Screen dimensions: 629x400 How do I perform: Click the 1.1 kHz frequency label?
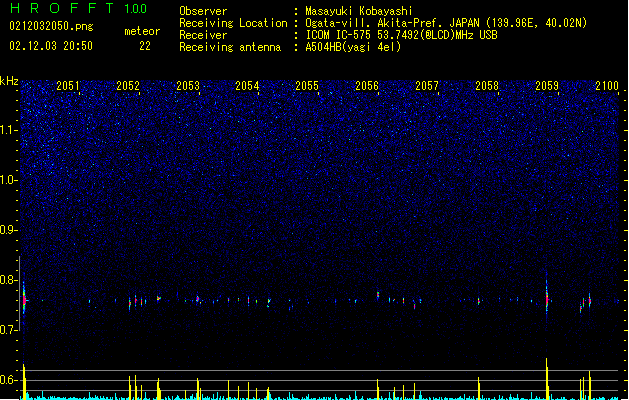tap(9, 130)
